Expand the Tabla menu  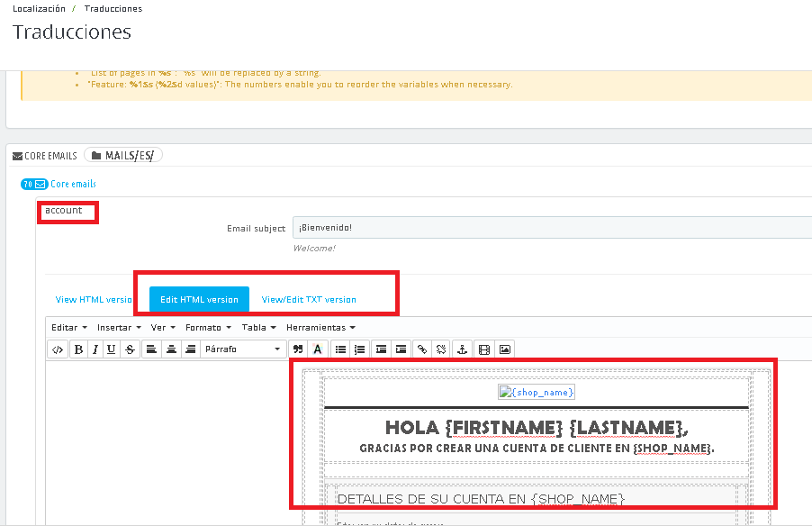click(258, 328)
